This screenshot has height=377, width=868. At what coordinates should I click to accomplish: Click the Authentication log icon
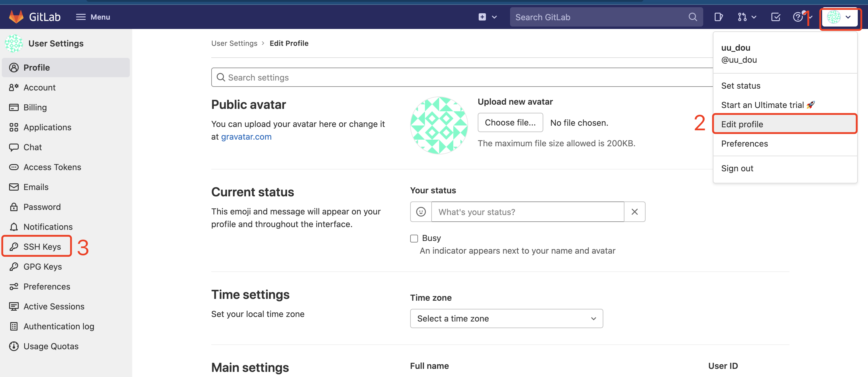coord(14,326)
